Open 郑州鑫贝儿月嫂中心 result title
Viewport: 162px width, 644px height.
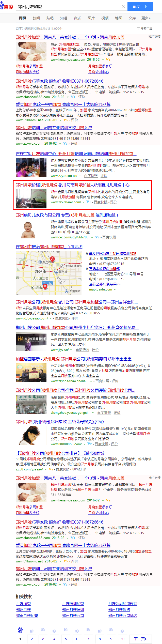[73, 185]
